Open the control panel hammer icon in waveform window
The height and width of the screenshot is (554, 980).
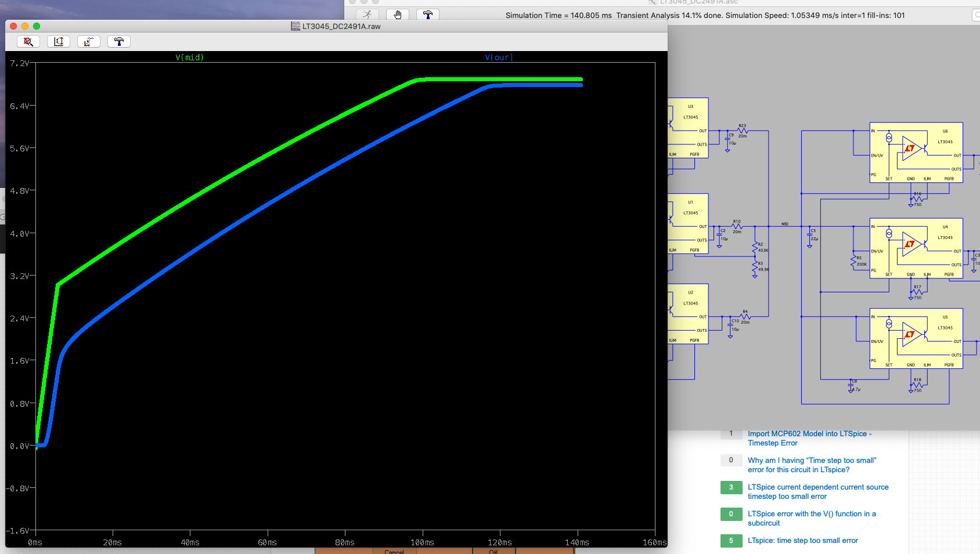click(119, 41)
